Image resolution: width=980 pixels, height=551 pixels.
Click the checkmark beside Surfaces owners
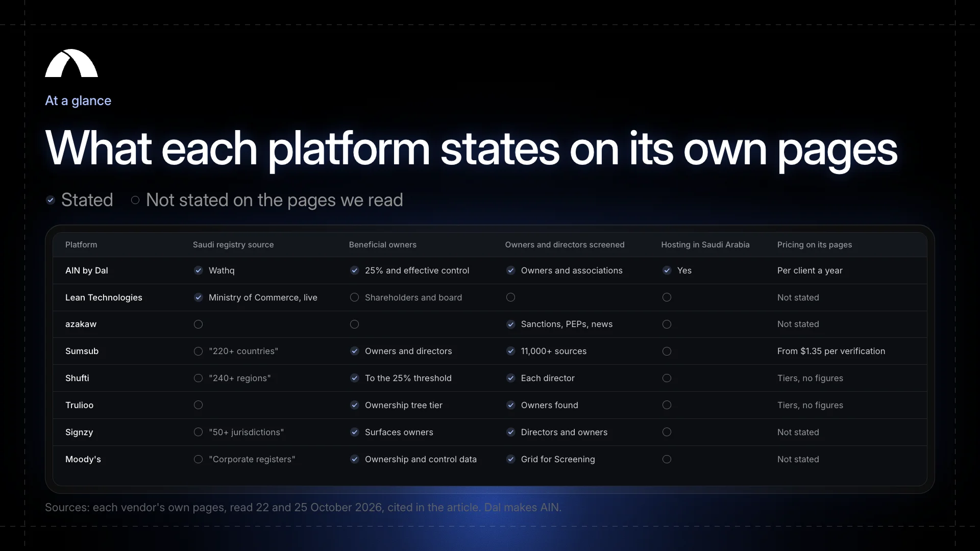click(x=355, y=432)
